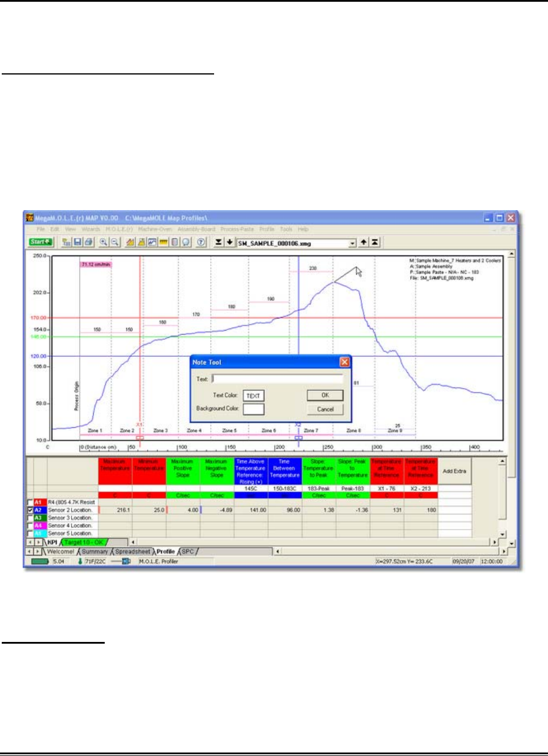The height and width of the screenshot is (756, 548).
Task: Click the Note Tool speech bubble icon
Action: point(185,242)
